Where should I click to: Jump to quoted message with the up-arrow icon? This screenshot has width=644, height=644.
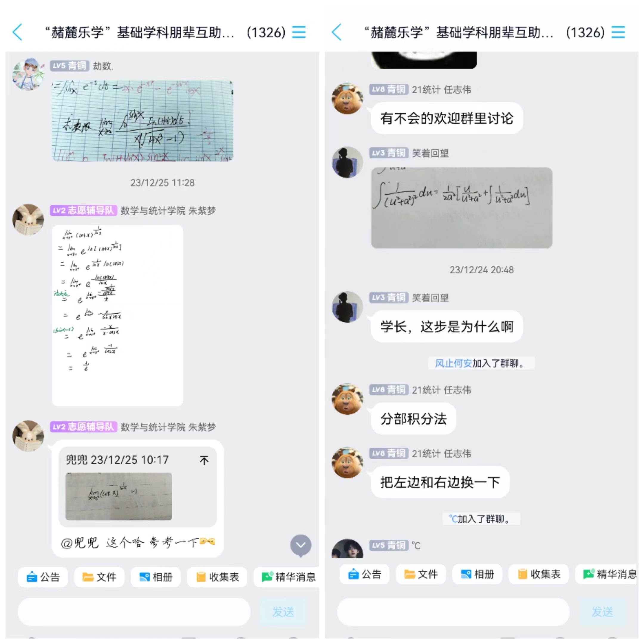pos(204,460)
